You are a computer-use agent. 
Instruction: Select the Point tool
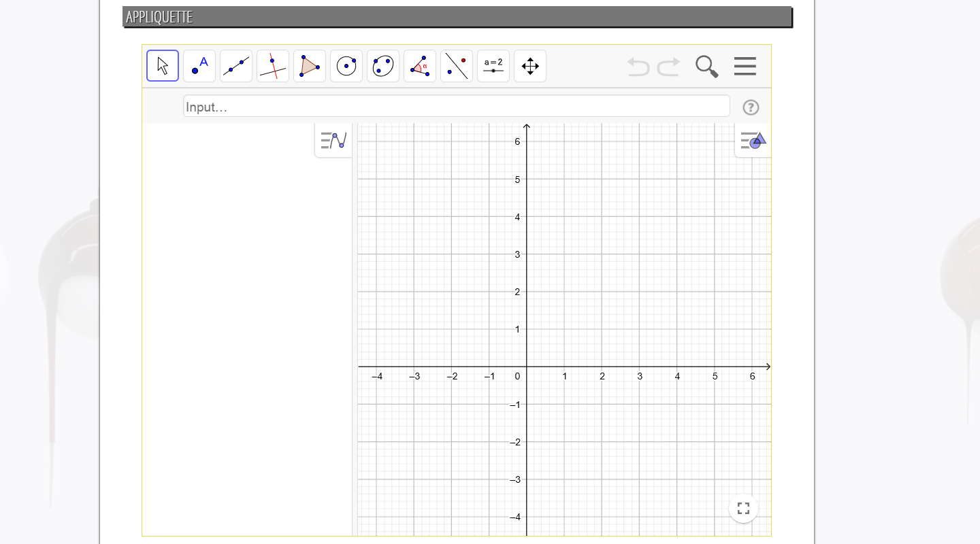pyautogui.click(x=199, y=66)
